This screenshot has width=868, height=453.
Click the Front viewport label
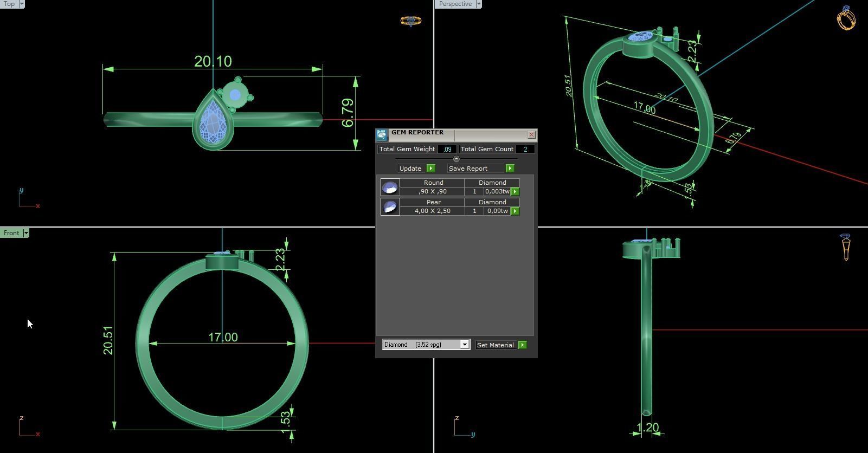11,233
